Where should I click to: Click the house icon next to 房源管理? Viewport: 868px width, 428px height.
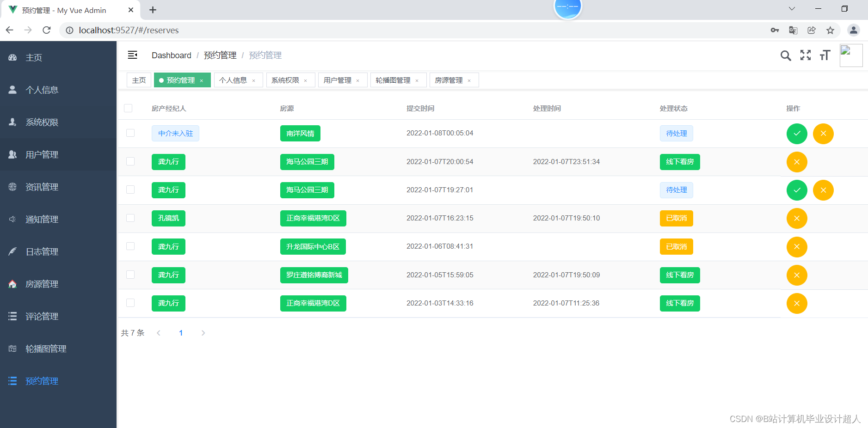click(x=12, y=284)
